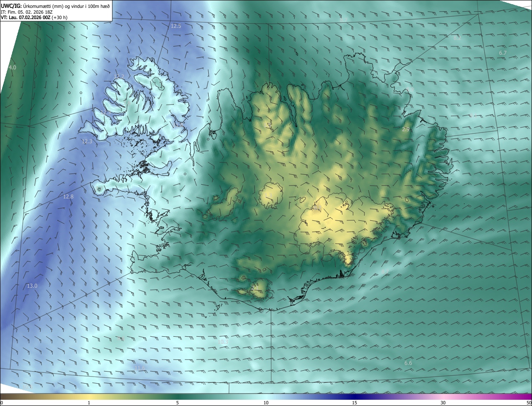Screen dimensions: 532x406
Task: Click the 13.0 value label on the map
Action: [x=32, y=286]
